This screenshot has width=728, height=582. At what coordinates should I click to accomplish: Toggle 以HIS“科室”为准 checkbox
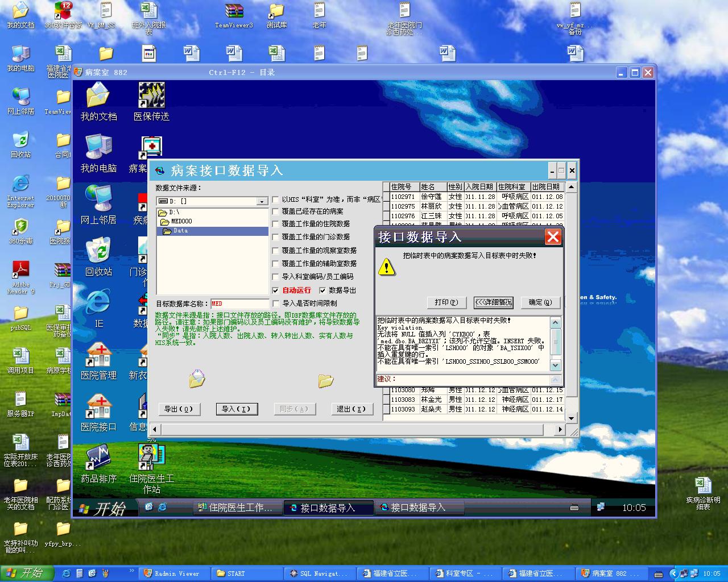pos(276,199)
